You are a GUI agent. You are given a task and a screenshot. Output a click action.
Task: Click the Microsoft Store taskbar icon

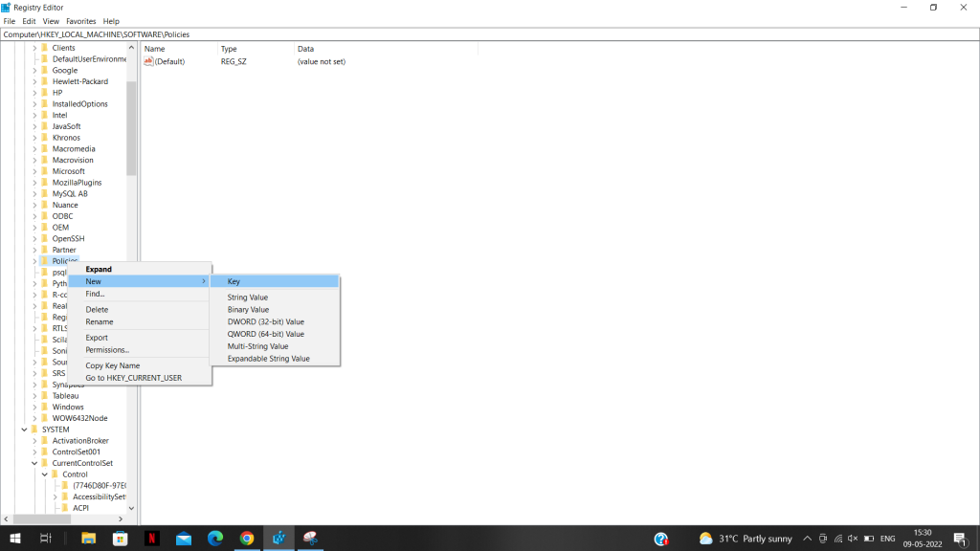point(120,538)
